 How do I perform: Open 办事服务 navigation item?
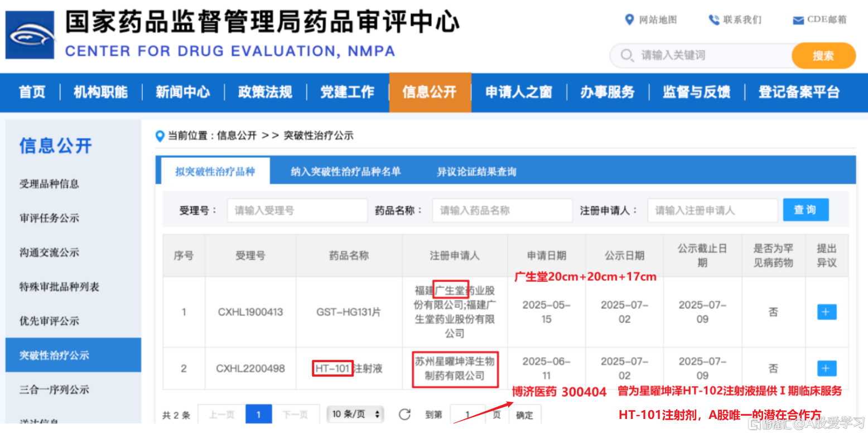pyautogui.click(x=607, y=92)
